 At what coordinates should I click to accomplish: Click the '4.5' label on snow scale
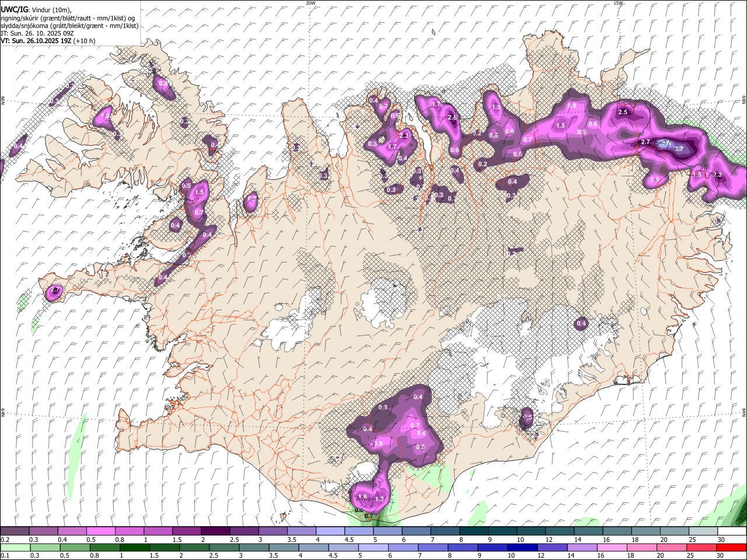click(349, 540)
